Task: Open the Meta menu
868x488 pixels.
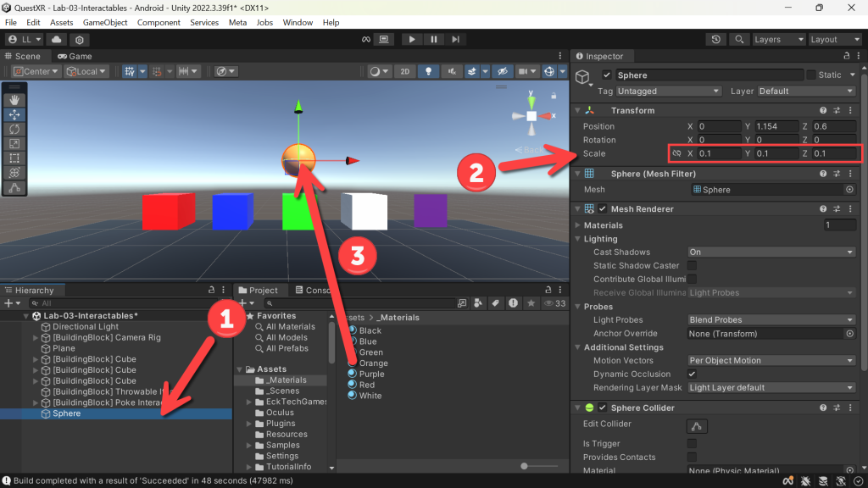Action: (x=237, y=23)
